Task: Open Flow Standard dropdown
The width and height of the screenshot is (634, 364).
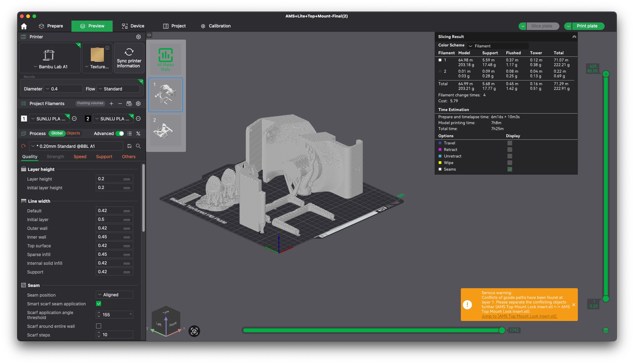Action: click(x=118, y=89)
